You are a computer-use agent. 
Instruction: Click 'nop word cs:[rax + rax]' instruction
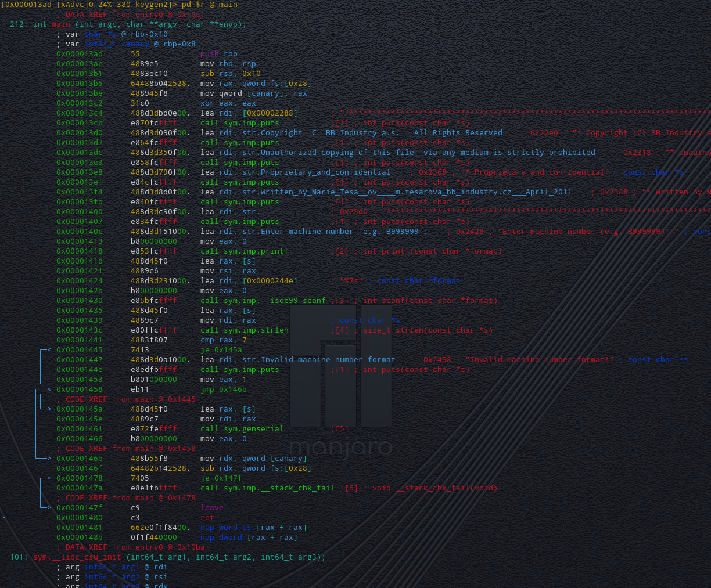(x=254, y=528)
